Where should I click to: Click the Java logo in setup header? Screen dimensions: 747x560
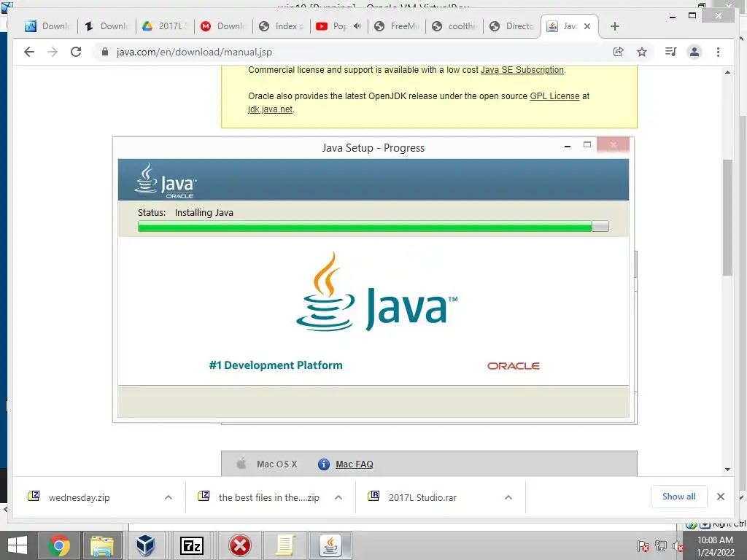pos(166,181)
